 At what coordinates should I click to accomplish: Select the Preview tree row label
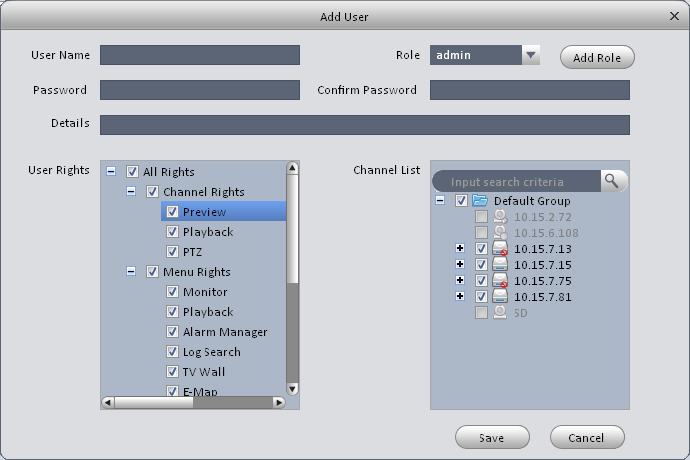[x=204, y=212]
